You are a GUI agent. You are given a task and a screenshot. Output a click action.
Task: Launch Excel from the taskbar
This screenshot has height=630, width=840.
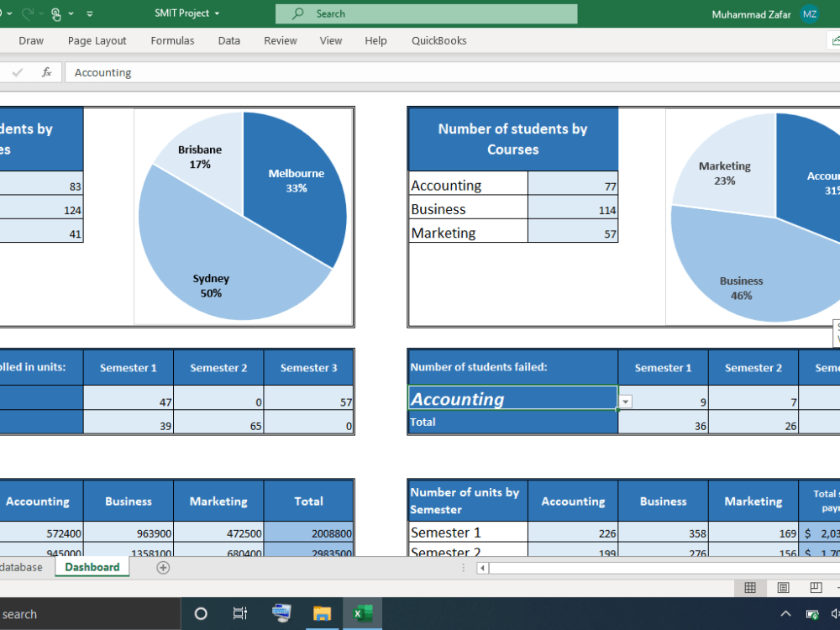coord(362,613)
